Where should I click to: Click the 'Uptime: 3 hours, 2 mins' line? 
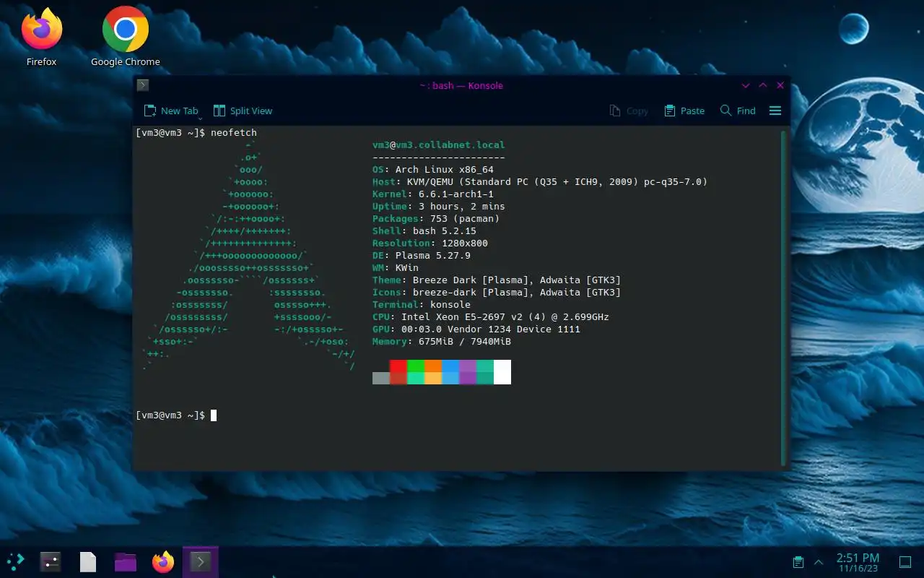click(x=439, y=207)
